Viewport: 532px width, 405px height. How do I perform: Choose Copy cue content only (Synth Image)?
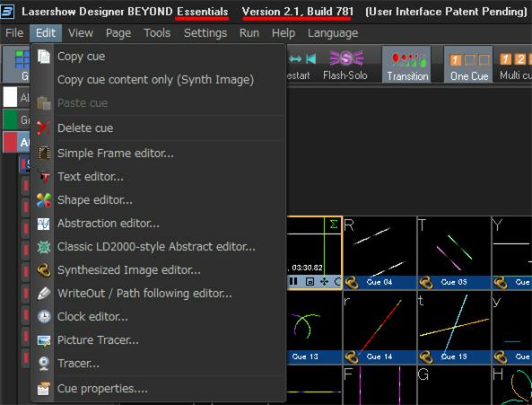pyautogui.click(x=155, y=80)
